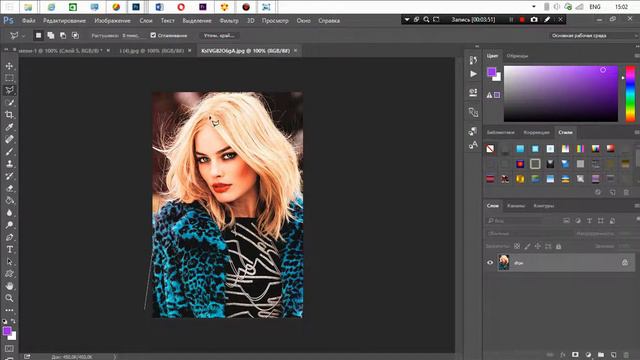Enable Subtract from selection mode
The height and width of the screenshot is (360, 640).
tap(63, 36)
